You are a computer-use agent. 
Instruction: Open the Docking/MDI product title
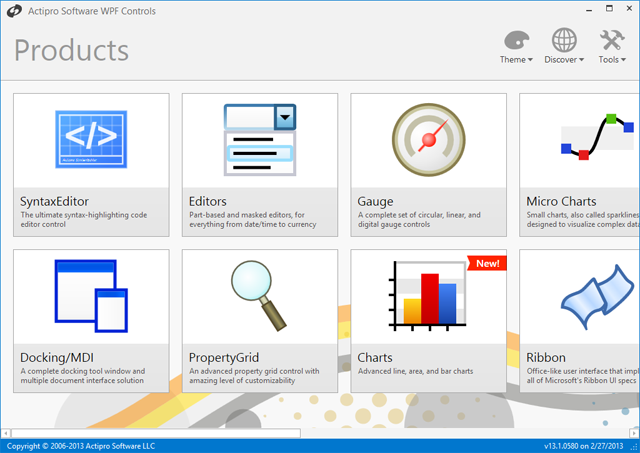pyautogui.click(x=57, y=358)
